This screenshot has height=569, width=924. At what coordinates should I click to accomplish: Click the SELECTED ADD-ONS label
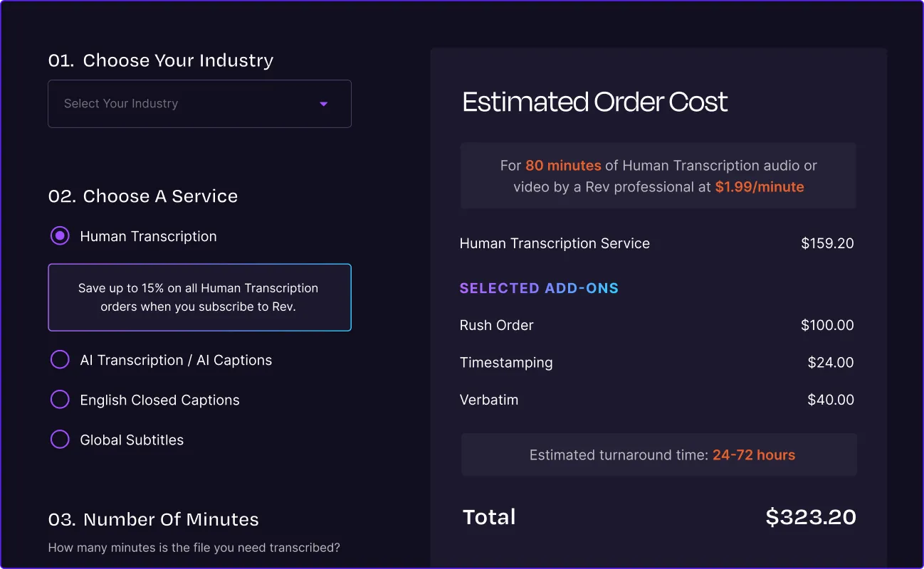point(539,288)
